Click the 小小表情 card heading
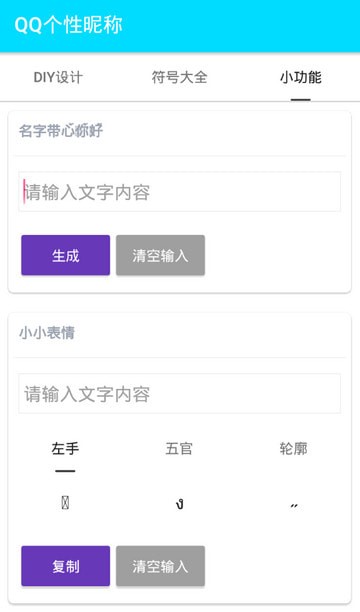This screenshot has height=612, width=360. coord(47,333)
